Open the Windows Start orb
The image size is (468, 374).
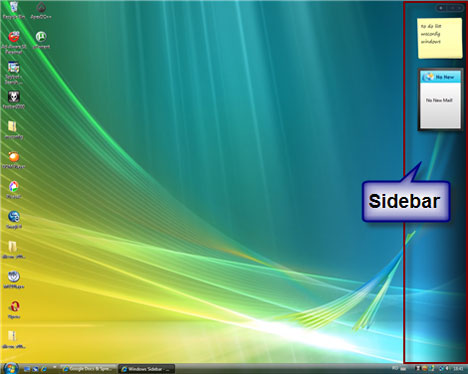point(10,368)
